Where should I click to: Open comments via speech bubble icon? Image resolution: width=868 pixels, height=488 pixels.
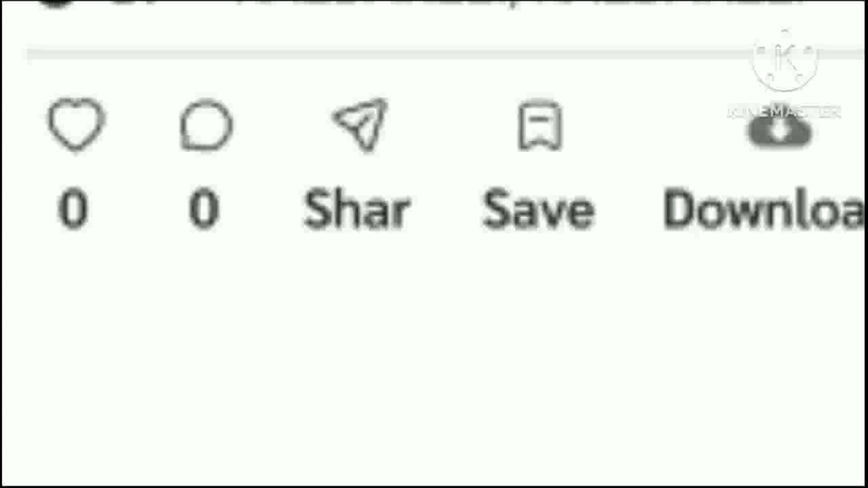point(206,125)
